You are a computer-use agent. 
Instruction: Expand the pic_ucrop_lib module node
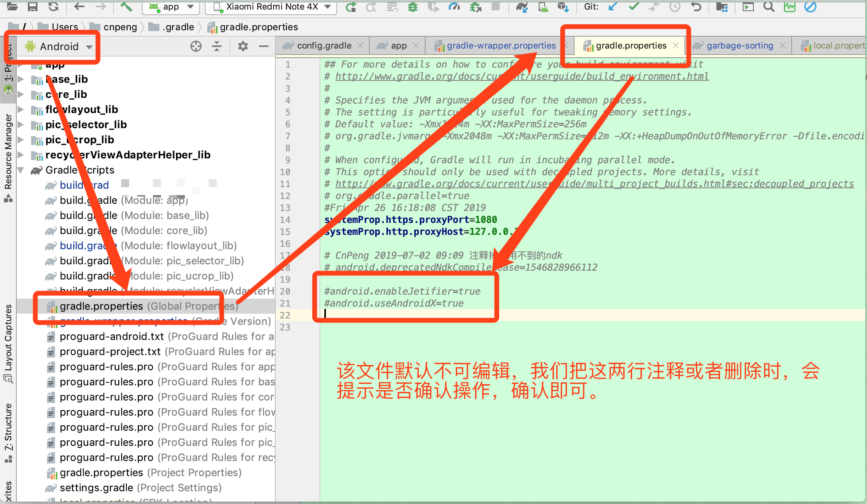[x=21, y=140]
